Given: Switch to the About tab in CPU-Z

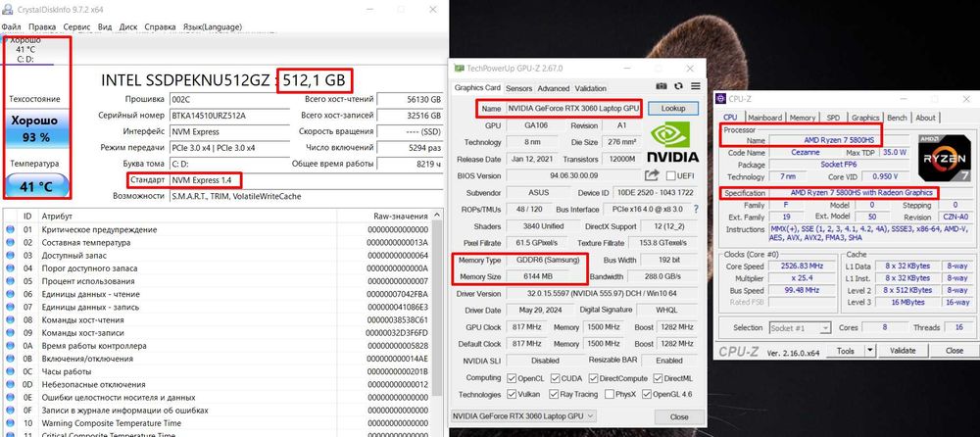Looking at the screenshot, I should 926,118.
